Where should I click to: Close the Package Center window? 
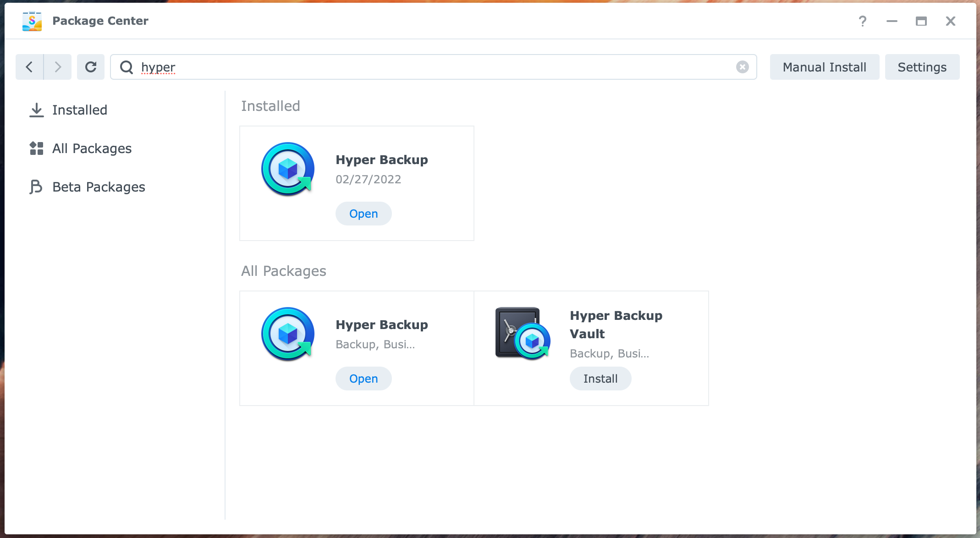click(x=951, y=21)
